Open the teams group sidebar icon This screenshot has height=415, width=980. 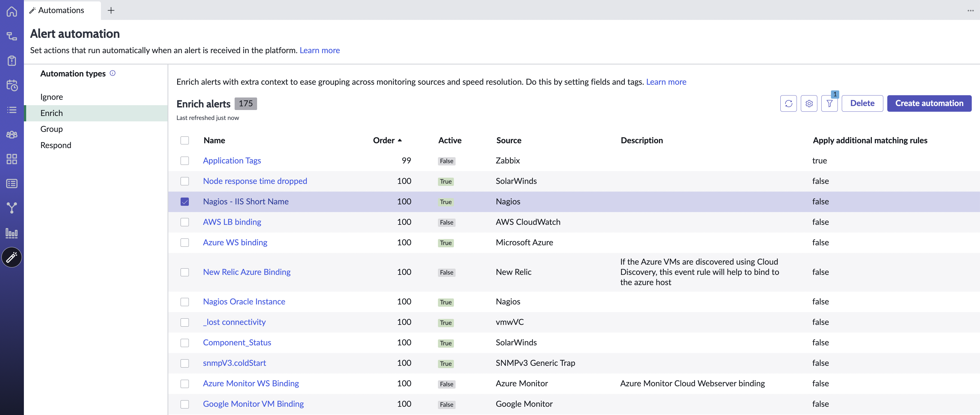click(12, 135)
